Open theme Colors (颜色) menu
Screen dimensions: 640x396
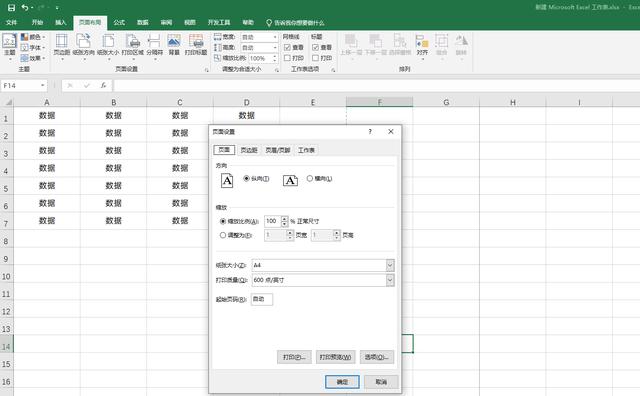(33, 37)
